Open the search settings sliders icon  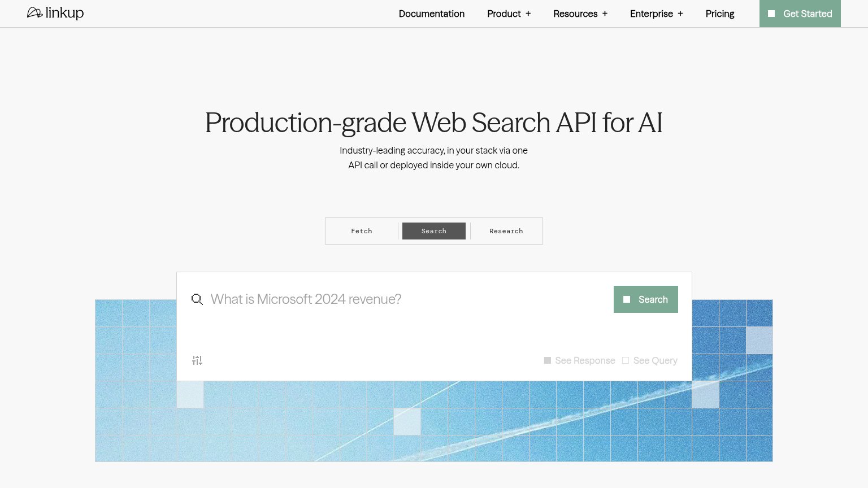pyautogui.click(x=197, y=360)
